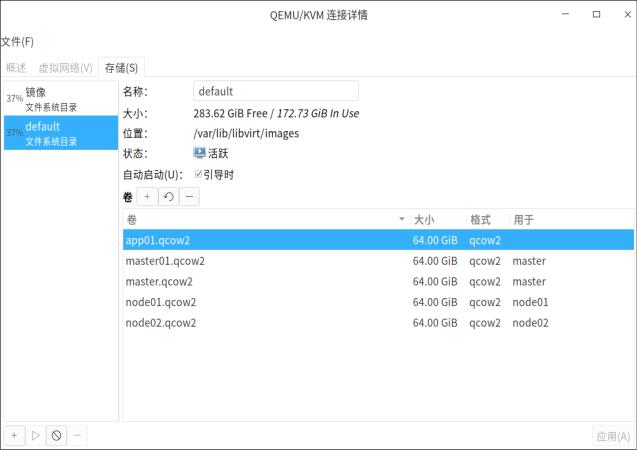The image size is (637, 450).
Task: Select the master01.qcow2 volume
Action: [165, 261]
